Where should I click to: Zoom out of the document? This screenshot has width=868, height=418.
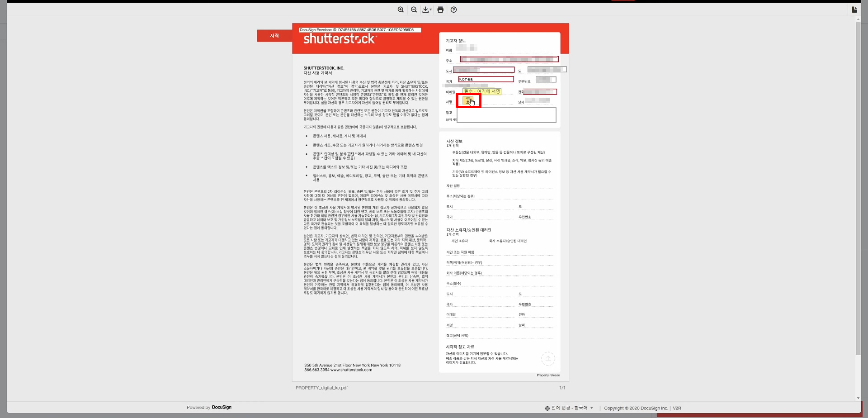click(414, 9)
